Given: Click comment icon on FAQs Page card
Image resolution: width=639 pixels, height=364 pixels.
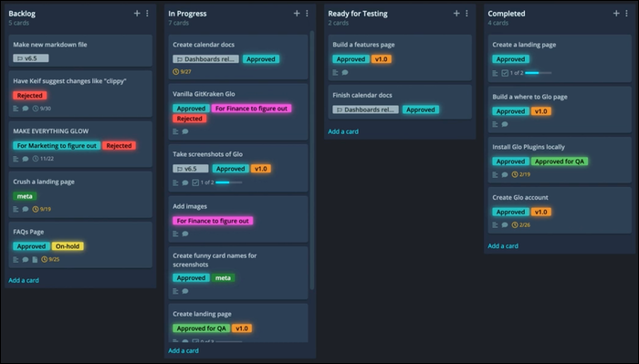Looking at the screenshot, I should pos(26,259).
